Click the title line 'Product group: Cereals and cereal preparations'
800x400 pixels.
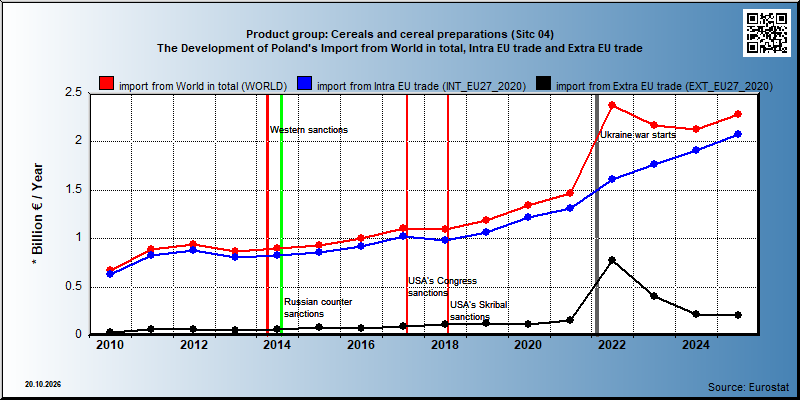tap(399, 35)
